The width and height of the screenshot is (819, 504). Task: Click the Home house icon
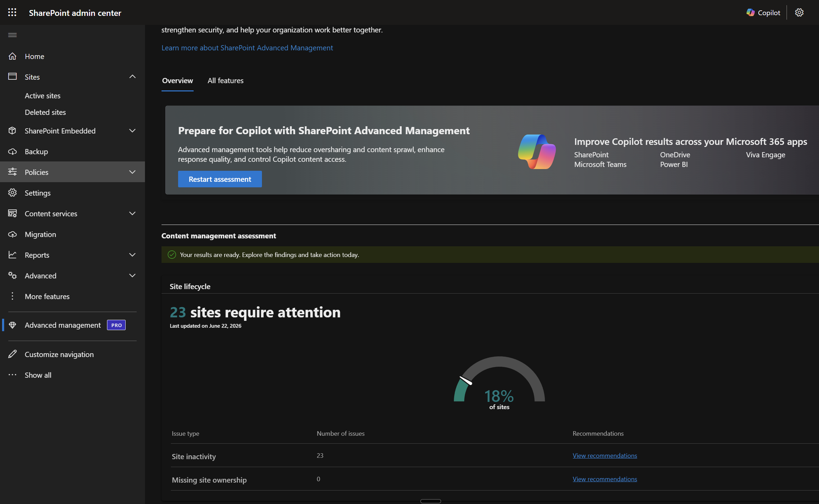12,56
